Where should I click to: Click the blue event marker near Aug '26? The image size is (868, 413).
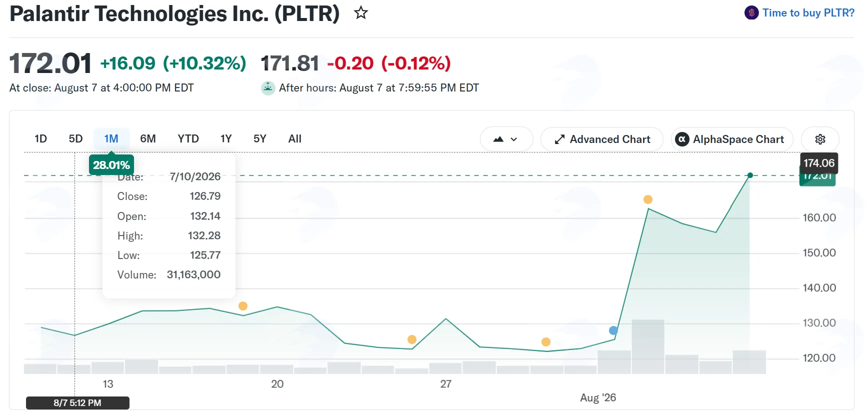point(613,330)
